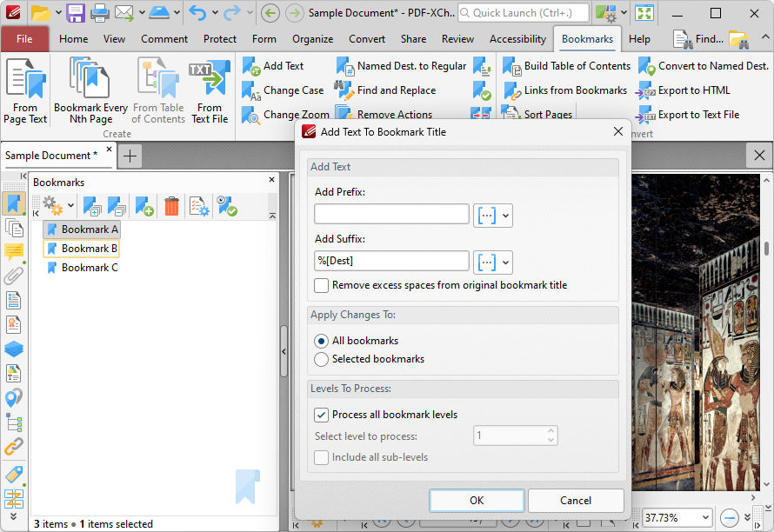
Task: Open the Bookmarks pane sidebar icon
Action: [x=13, y=203]
